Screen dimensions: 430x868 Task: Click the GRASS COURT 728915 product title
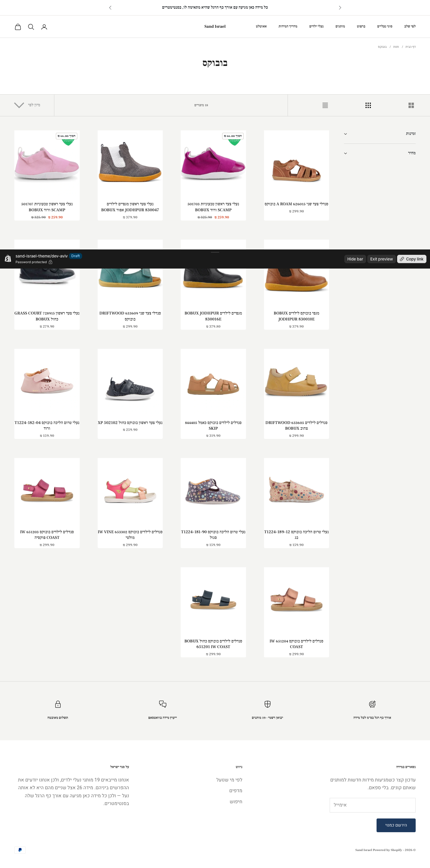pos(47,316)
